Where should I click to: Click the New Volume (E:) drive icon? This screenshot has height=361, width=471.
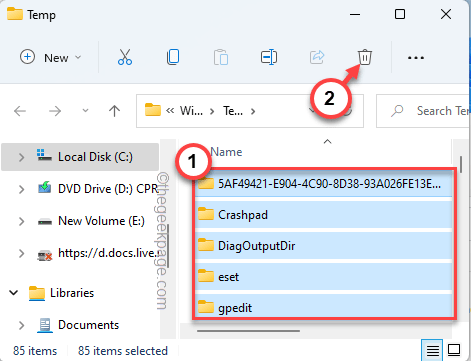click(44, 221)
